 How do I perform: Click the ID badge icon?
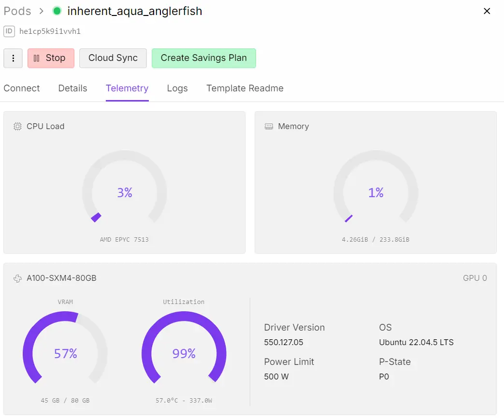pyautogui.click(x=9, y=31)
